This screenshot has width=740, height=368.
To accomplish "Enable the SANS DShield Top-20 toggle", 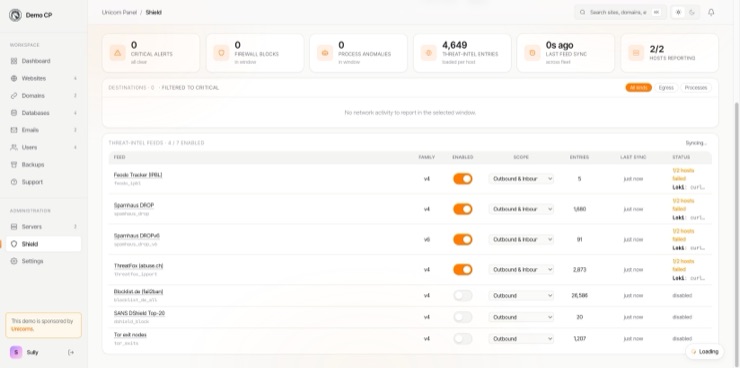I will point(462,317).
